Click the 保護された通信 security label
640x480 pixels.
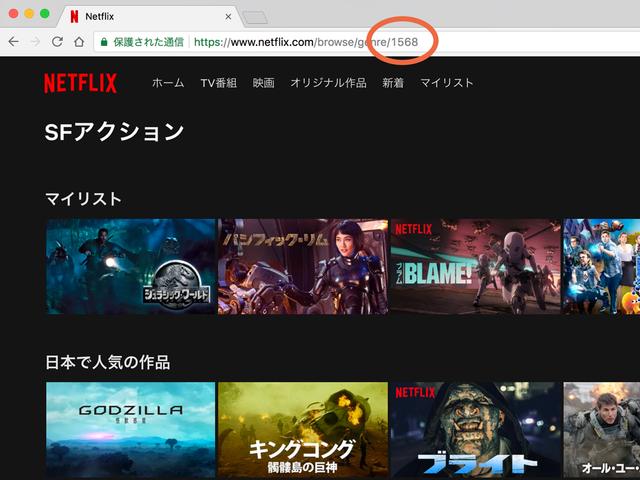[x=149, y=42]
